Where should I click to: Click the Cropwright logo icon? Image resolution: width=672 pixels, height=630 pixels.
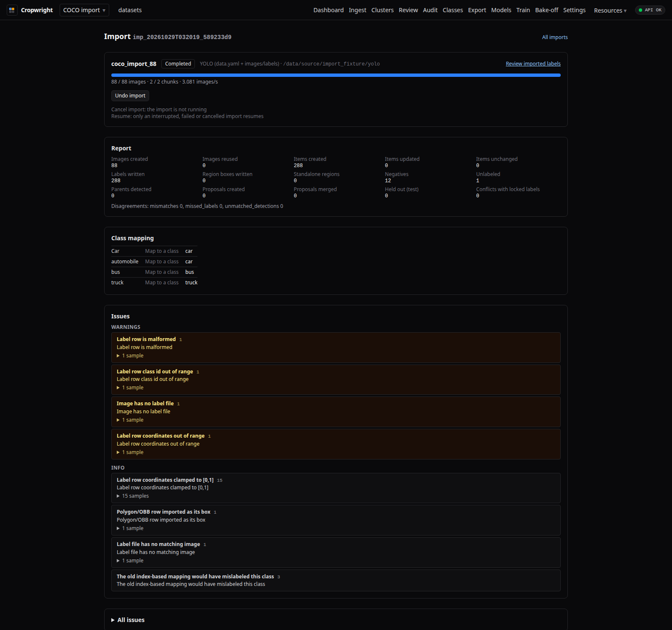point(12,10)
